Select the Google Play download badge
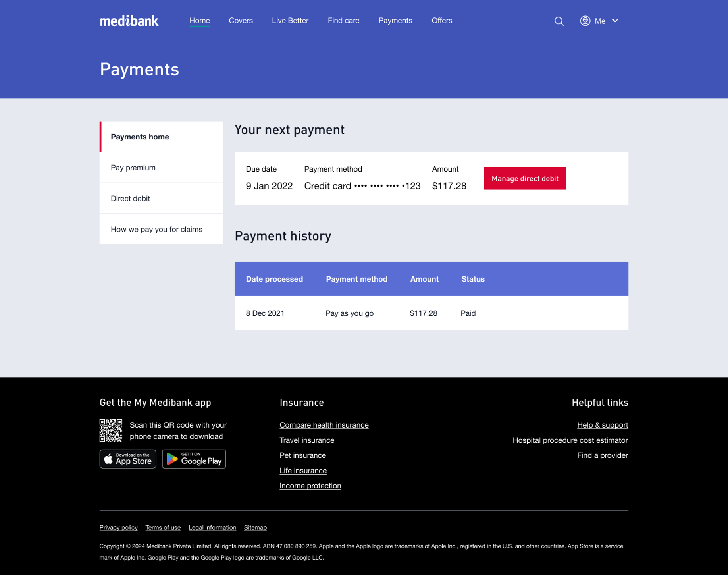This screenshot has width=728, height=575. tap(194, 459)
